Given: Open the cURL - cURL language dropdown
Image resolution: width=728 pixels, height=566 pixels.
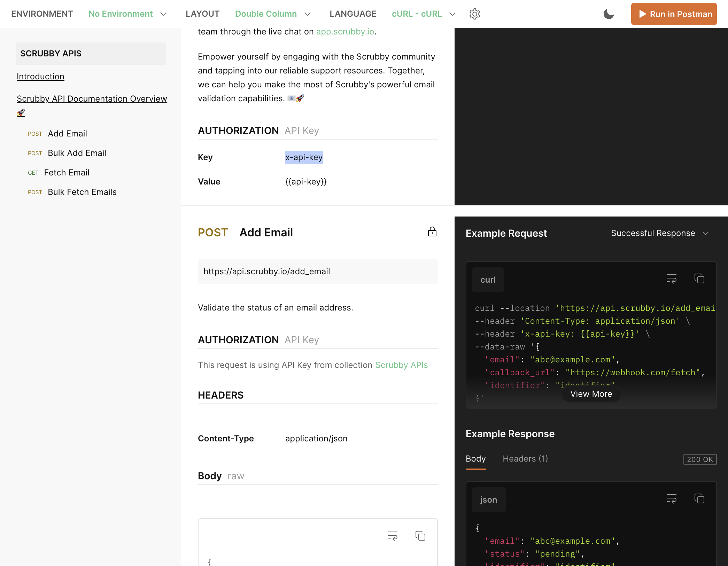Looking at the screenshot, I should (x=424, y=14).
